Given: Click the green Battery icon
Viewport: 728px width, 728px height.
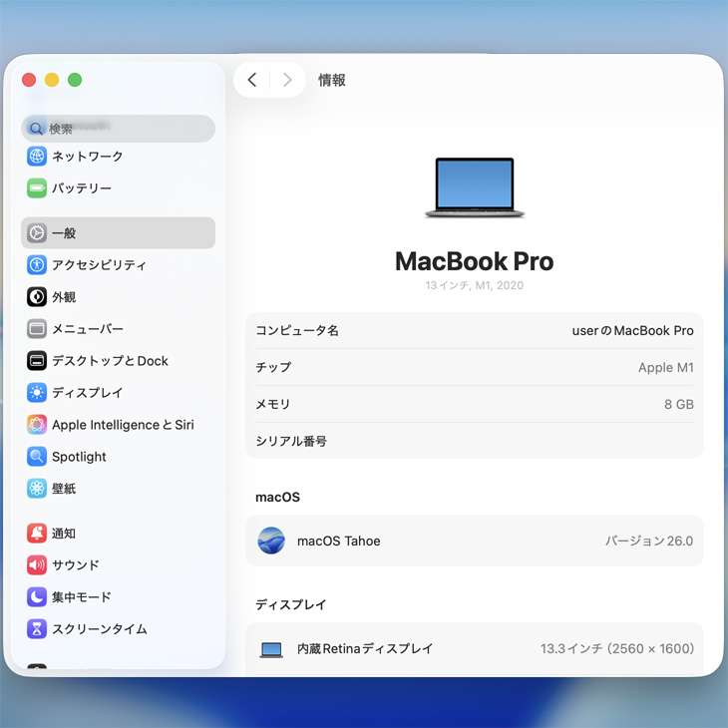Looking at the screenshot, I should click(37, 188).
